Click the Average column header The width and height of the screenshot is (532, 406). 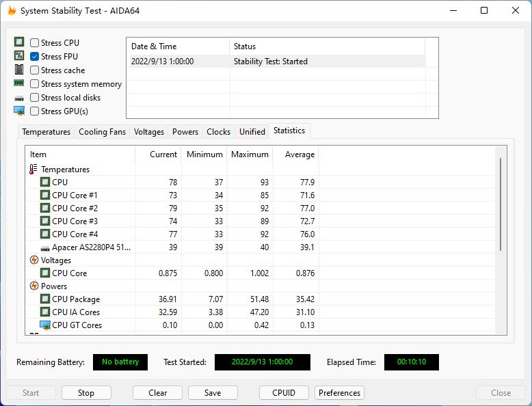click(x=295, y=154)
